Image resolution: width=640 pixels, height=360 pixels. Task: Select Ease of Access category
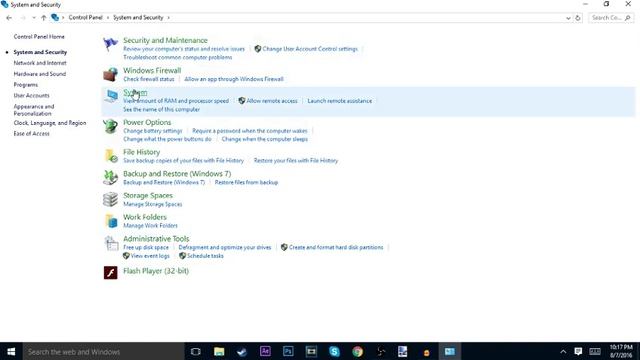(x=31, y=133)
